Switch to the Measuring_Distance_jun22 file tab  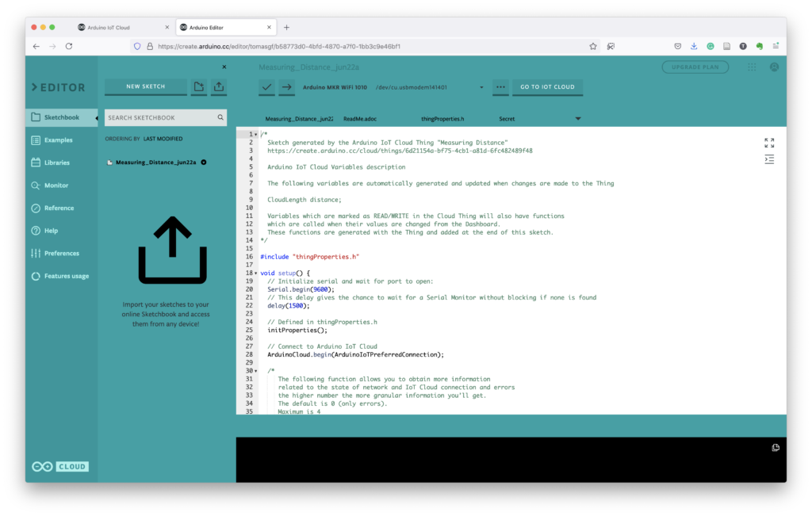[299, 119]
